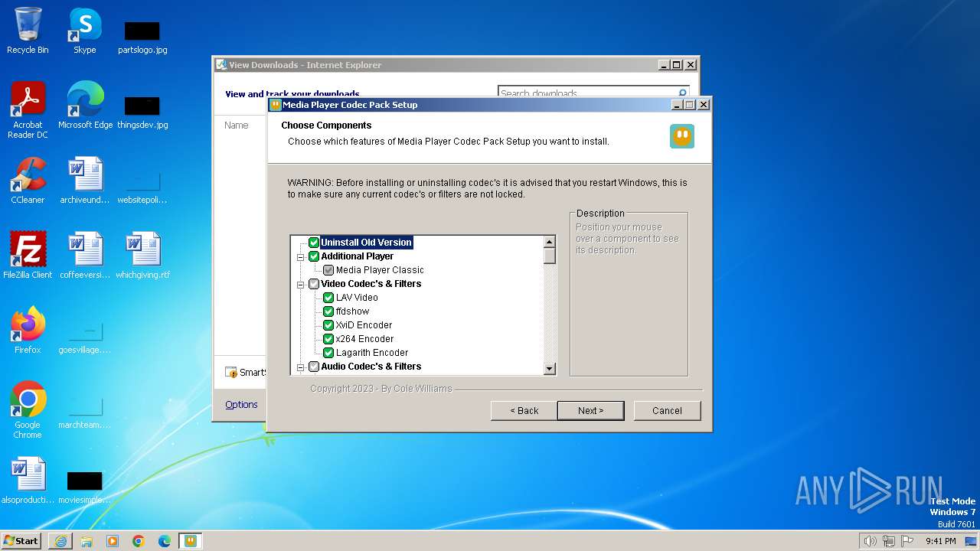Launch Edge from the taskbar
The height and width of the screenshot is (551, 980).
[165, 541]
